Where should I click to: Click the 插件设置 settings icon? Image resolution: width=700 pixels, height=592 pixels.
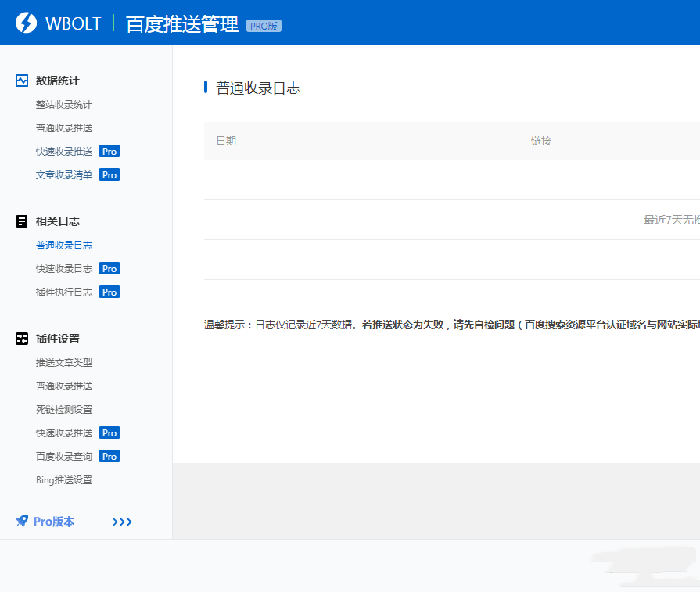point(22,339)
